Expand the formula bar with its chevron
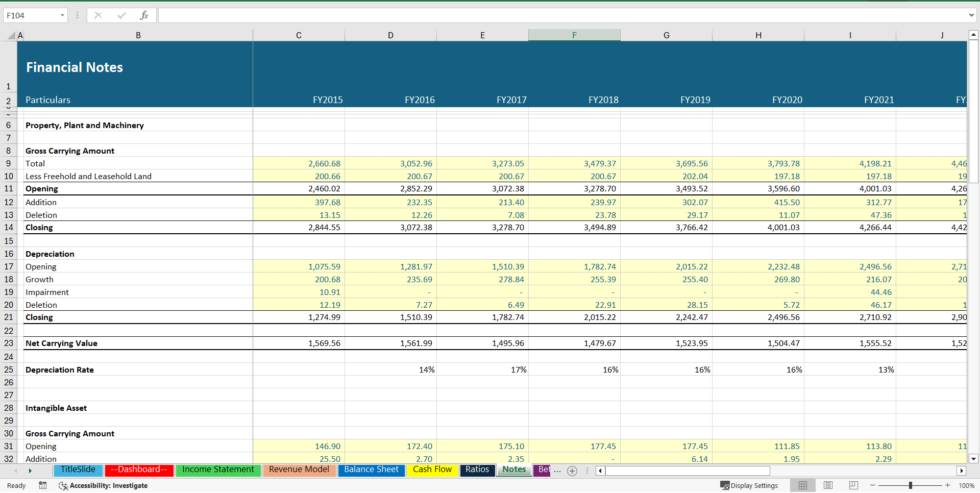 coord(972,15)
